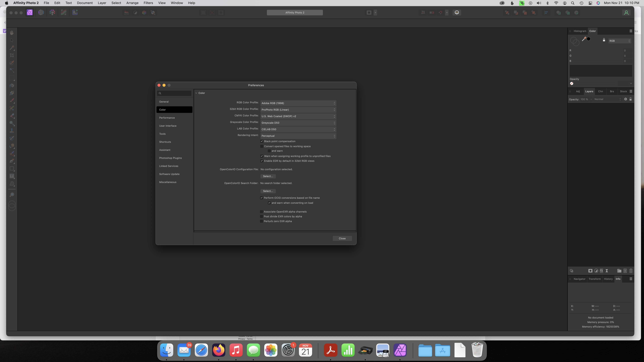The image size is (644, 362).
Task: Click the delete layer trash icon
Action: (631, 271)
